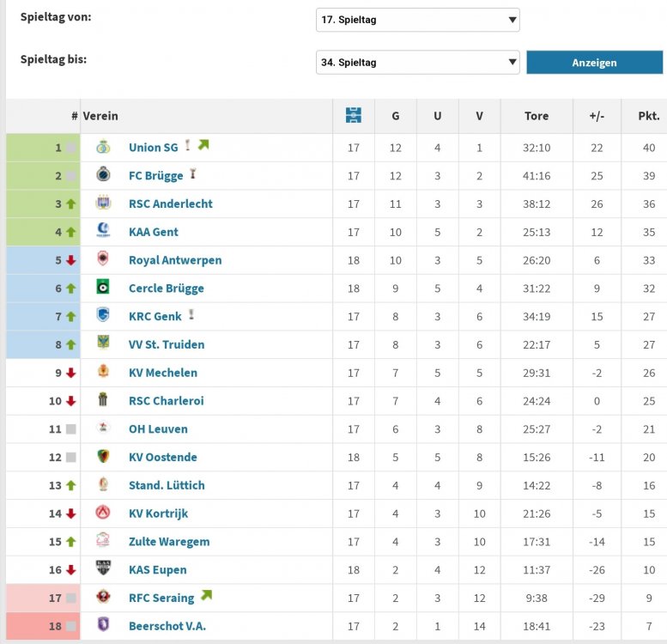Click the Cercle Brügge green crest
667x644 pixels.
(x=103, y=287)
